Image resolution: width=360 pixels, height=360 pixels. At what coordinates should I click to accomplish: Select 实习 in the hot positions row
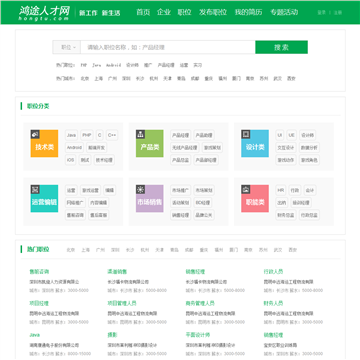[x=198, y=65]
